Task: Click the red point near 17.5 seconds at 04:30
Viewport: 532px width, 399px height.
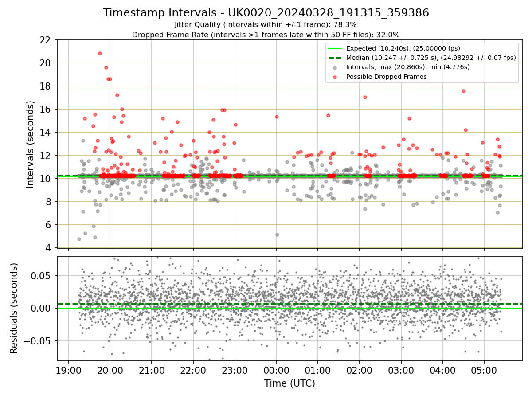Action: point(463,91)
